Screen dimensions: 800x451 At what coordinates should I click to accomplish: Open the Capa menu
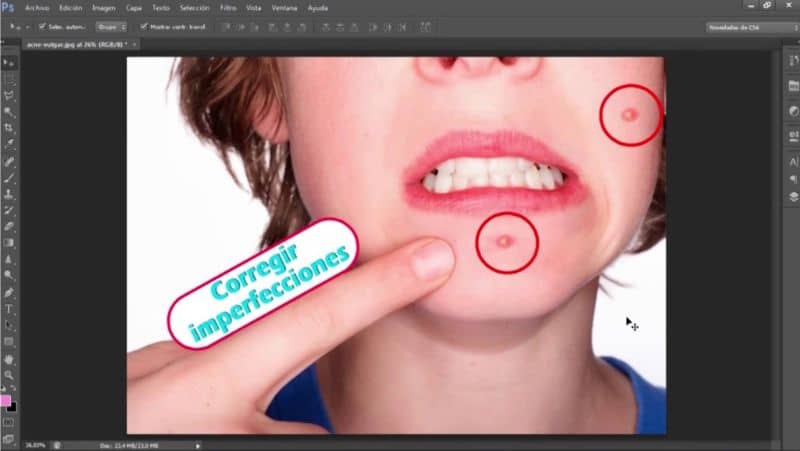click(x=134, y=8)
